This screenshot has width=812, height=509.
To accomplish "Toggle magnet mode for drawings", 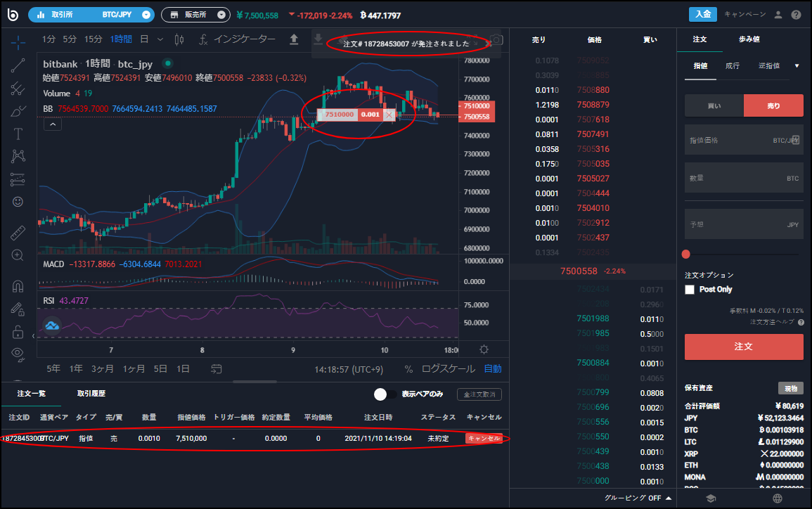I will [x=18, y=286].
